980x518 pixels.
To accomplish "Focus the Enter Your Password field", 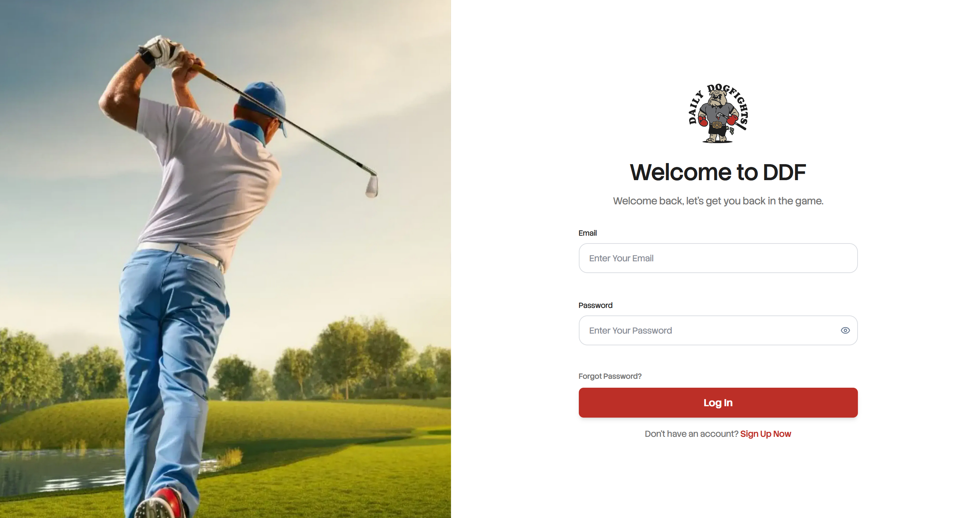I will (718, 330).
